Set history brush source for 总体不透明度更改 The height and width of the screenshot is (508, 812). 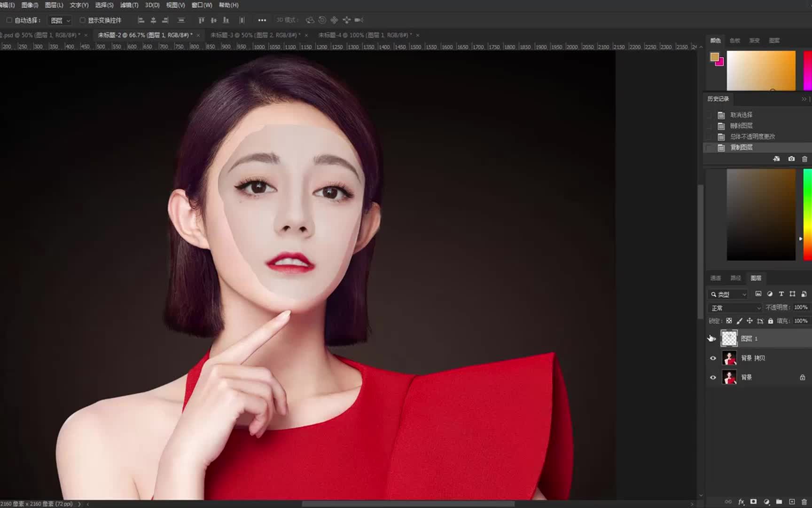coord(710,136)
